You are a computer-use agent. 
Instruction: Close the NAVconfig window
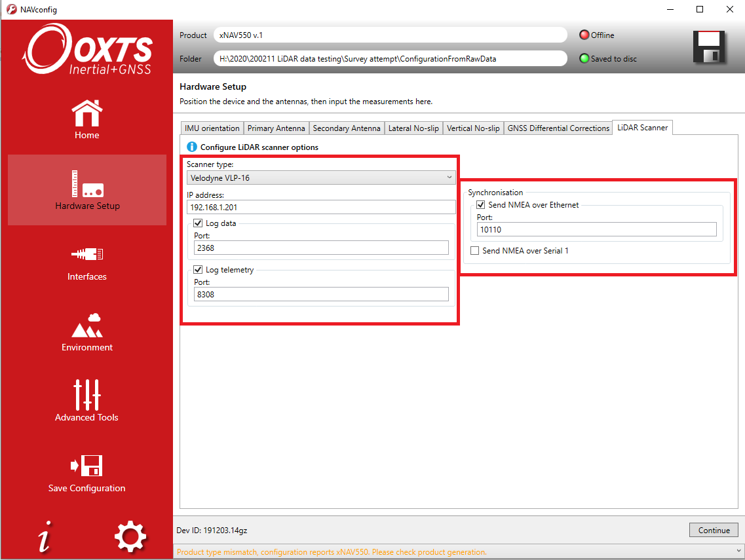coord(730,10)
